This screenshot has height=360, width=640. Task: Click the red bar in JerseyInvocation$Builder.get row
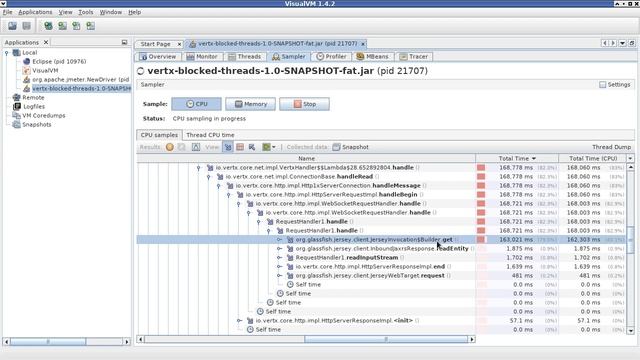(x=481, y=240)
